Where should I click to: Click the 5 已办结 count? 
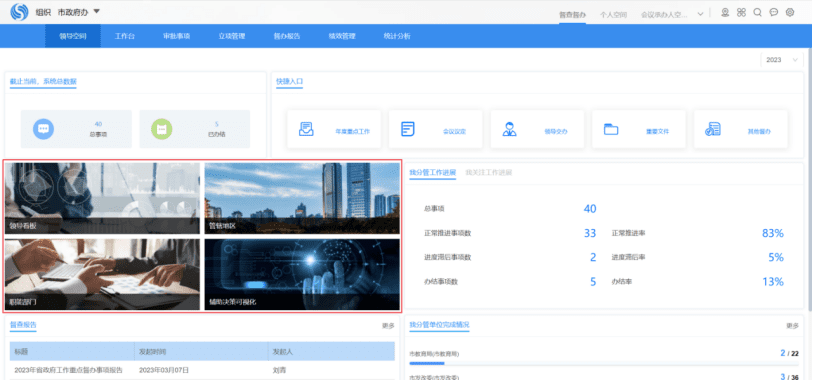pyautogui.click(x=217, y=124)
